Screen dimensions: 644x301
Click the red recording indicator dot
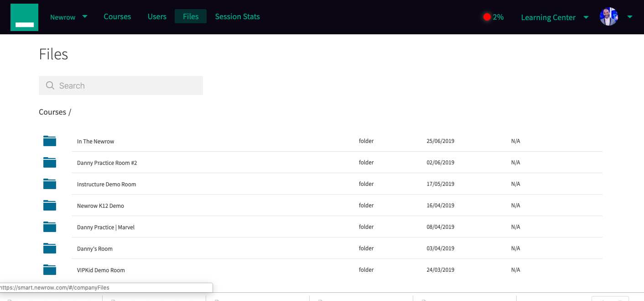click(x=487, y=17)
